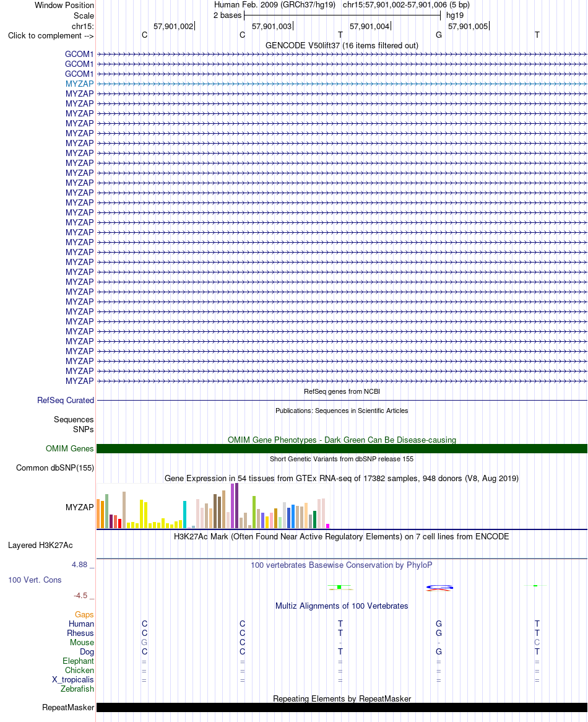The image size is (588, 722).
Task: Click the -4.5 conservation scale value
Action: [x=80, y=596]
